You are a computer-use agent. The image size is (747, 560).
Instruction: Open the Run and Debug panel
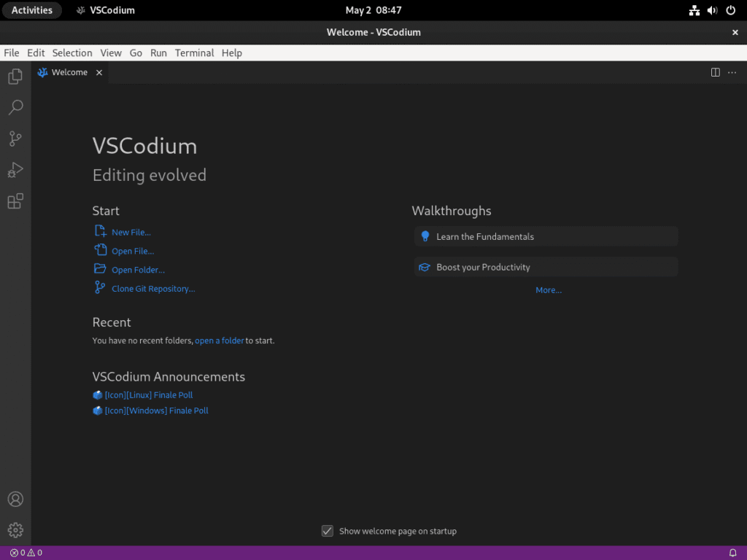click(15, 170)
